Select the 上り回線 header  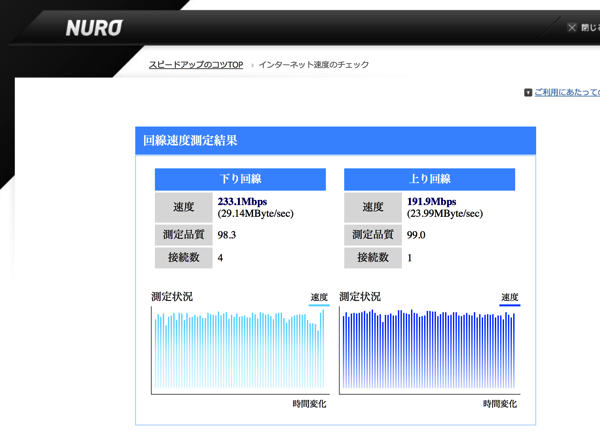point(429,180)
